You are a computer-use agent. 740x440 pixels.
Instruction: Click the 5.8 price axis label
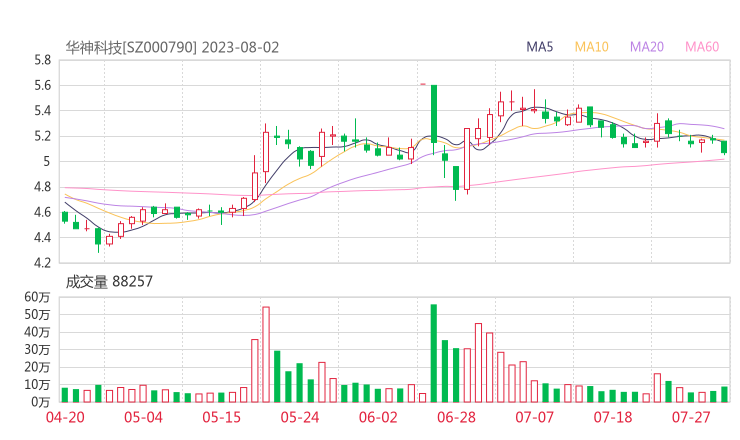[42, 60]
